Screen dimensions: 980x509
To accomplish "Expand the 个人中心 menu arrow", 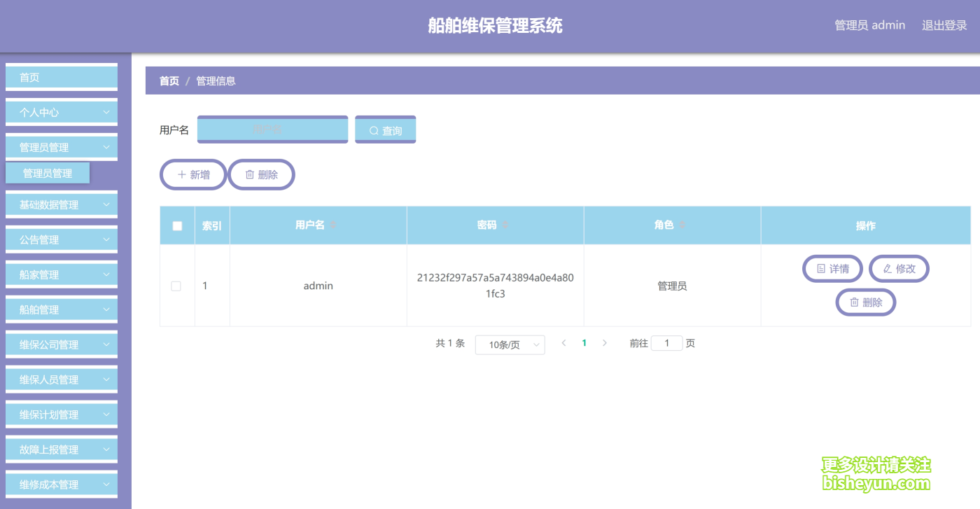I will [106, 112].
